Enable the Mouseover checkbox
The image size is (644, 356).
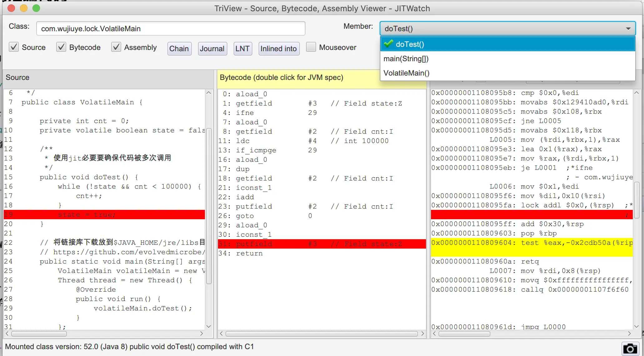point(311,47)
